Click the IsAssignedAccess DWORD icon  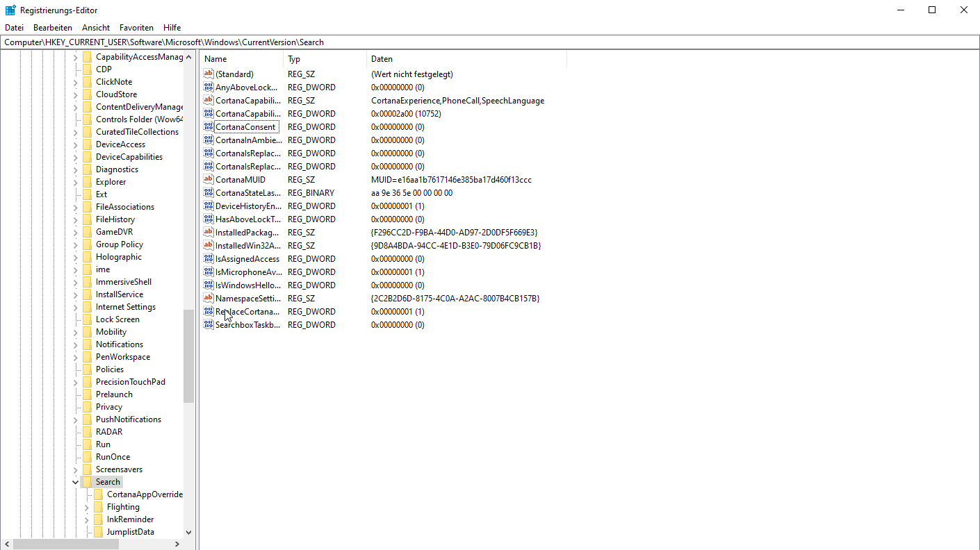[209, 259]
